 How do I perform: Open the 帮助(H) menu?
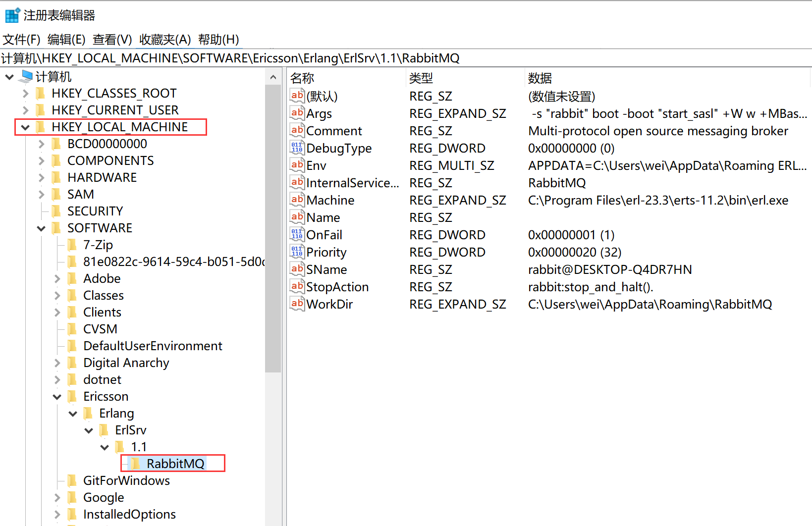[x=218, y=39]
